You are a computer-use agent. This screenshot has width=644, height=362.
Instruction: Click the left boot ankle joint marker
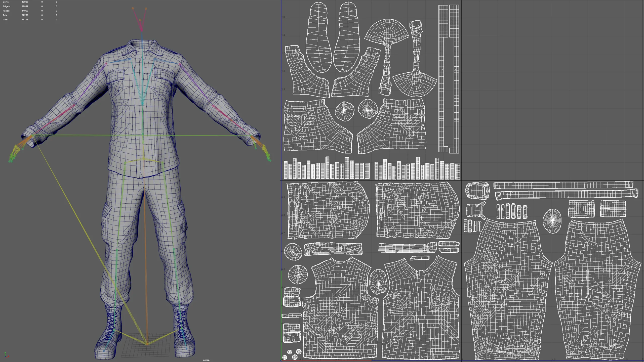click(x=114, y=329)
